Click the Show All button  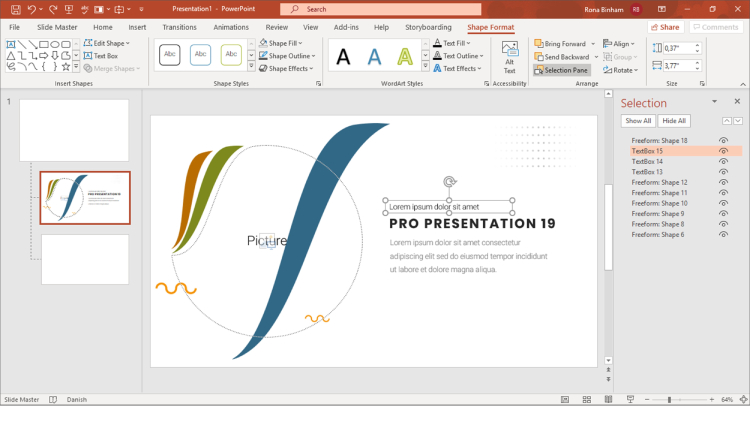[x=638, y=121]
